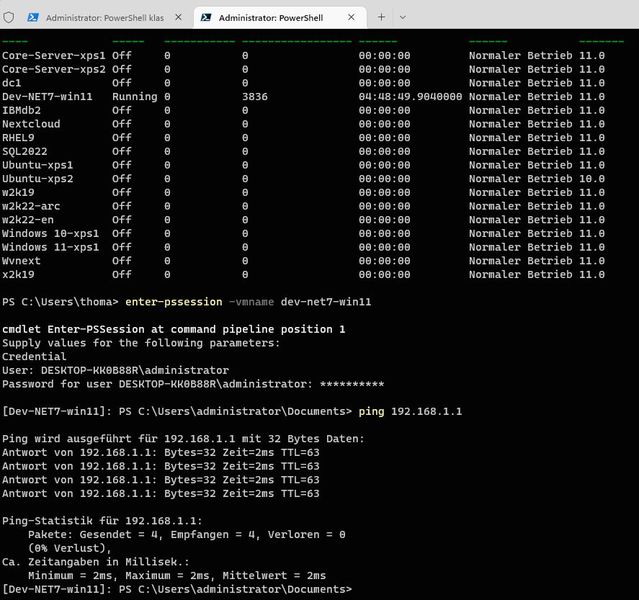Open the new tab profile dropdown
This screenshot has width=639, height=600.
coord(403,17)
